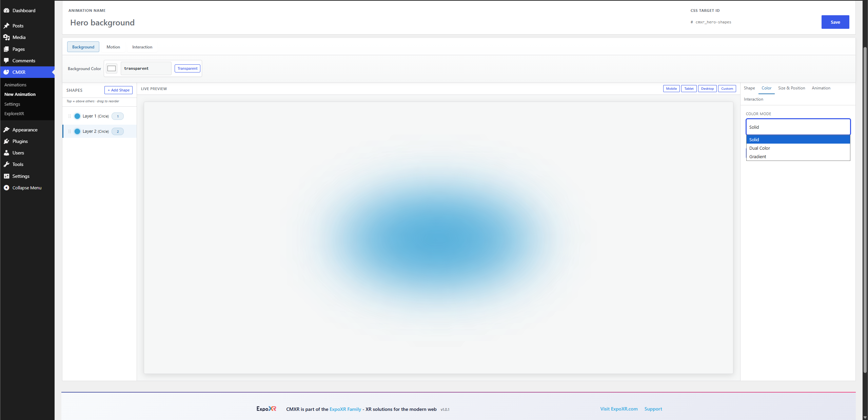Choose Gradient option in Color Mode

[x=798, y=156]
